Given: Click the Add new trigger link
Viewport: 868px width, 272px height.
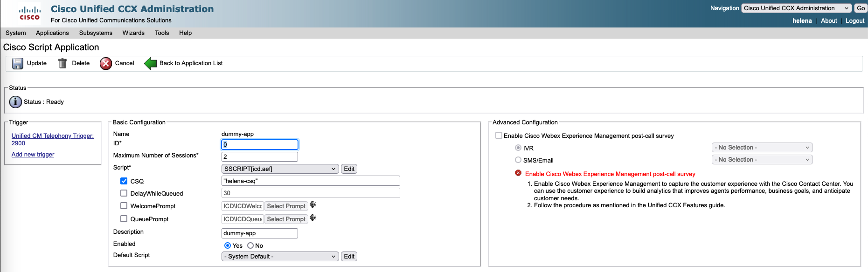Looking at the screenshot, I should pos(33,155).
